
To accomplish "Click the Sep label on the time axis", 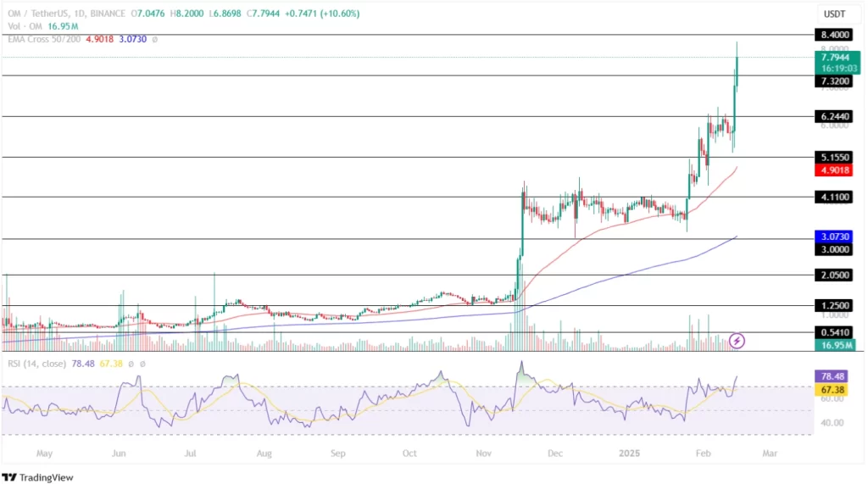I will coord(337,453).
